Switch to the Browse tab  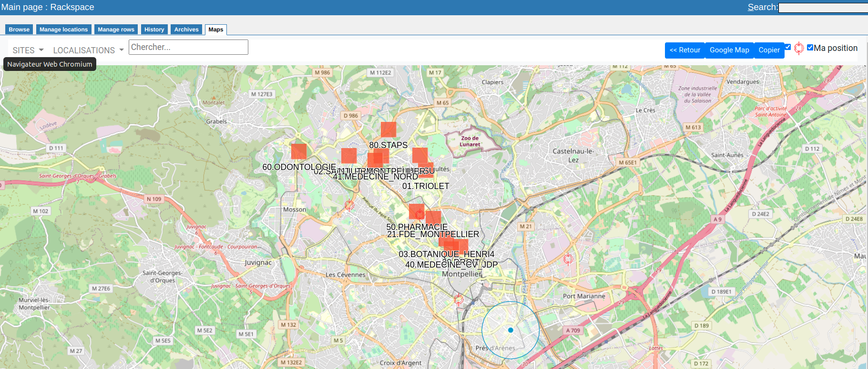click(19, 30)
